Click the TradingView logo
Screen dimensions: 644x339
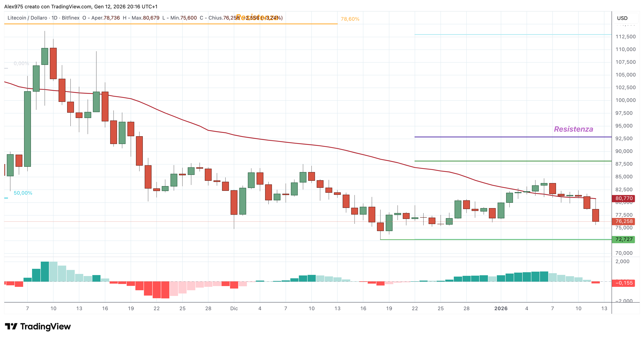click(38, 326)
